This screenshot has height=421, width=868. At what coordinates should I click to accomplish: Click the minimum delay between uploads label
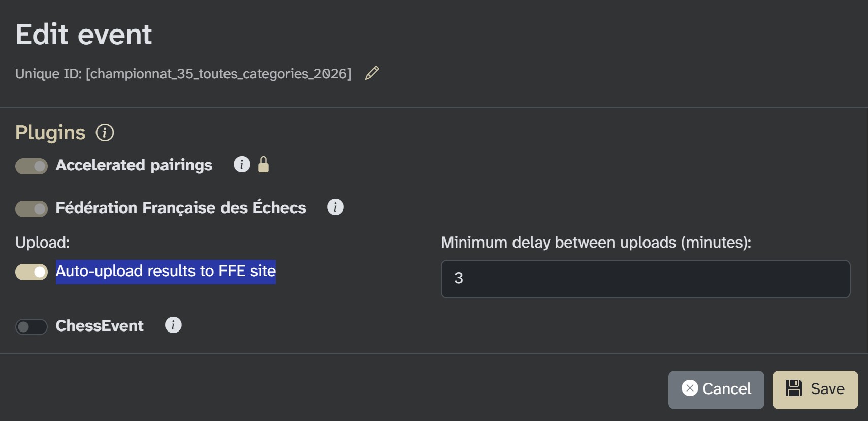[596, 243]
